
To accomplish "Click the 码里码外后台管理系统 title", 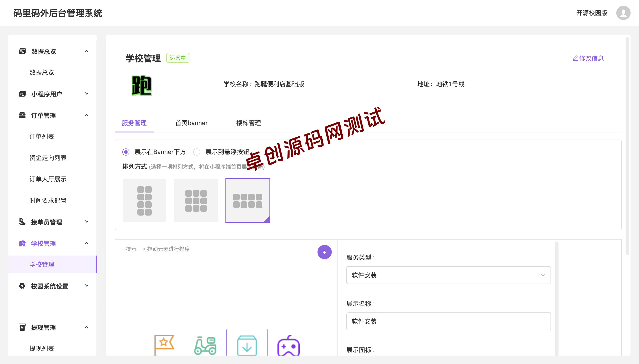I will click(x=58, y=13).
